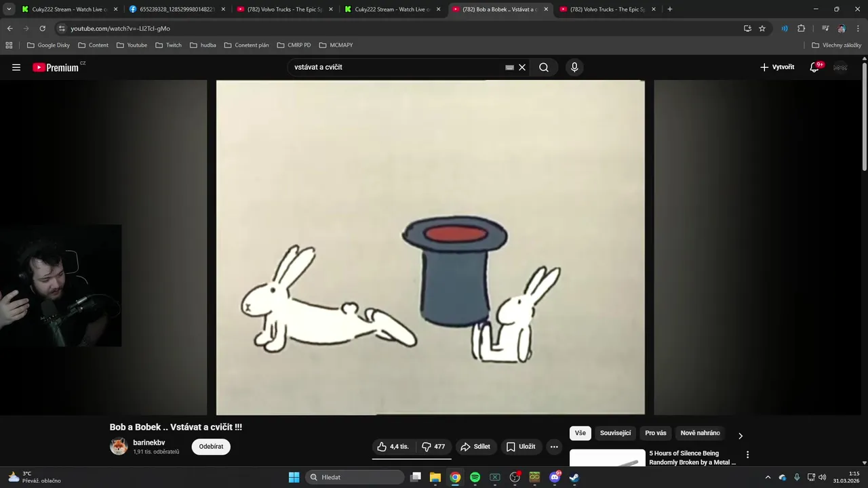The height and width of the screenshot is (488, 868).
Task: Reload the current page
Action: tap(42, 28)
